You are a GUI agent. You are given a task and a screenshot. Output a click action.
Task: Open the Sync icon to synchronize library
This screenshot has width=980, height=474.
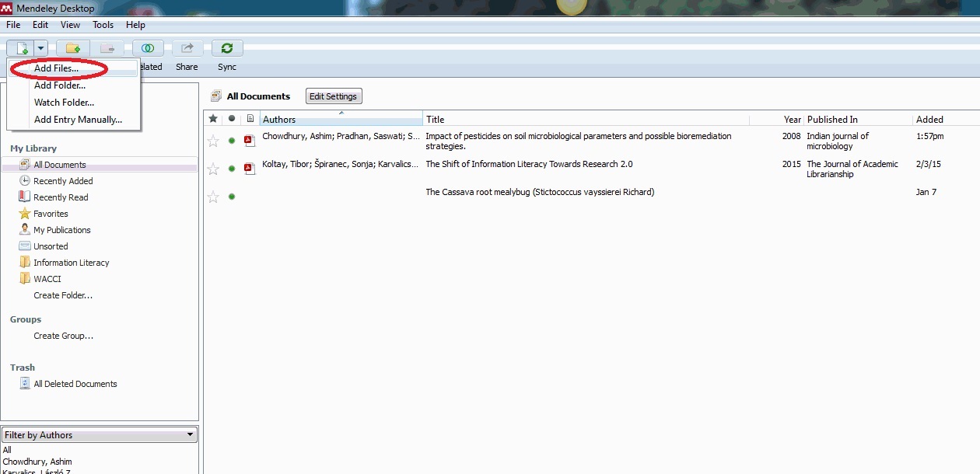(x=227, y=47)
